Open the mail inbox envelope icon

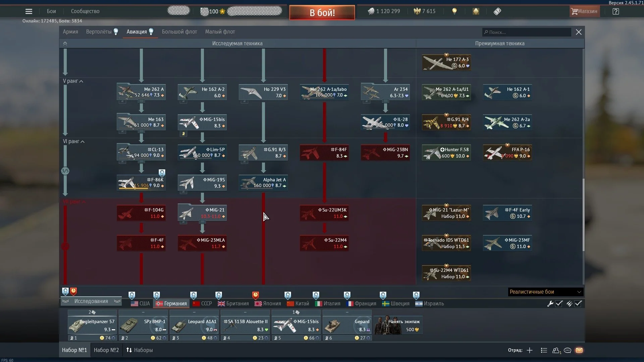click(579, 350)
